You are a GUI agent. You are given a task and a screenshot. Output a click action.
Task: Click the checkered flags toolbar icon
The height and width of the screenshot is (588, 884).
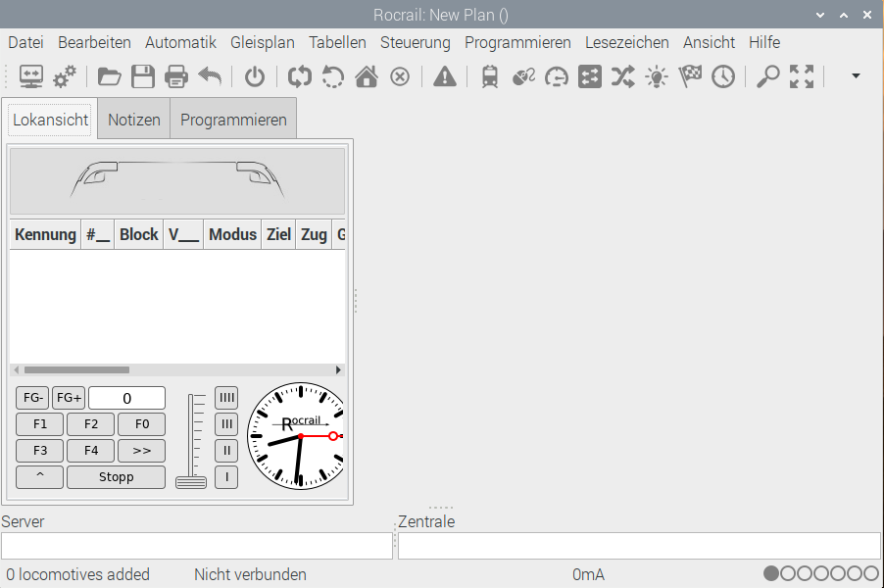tap(690, 76)
